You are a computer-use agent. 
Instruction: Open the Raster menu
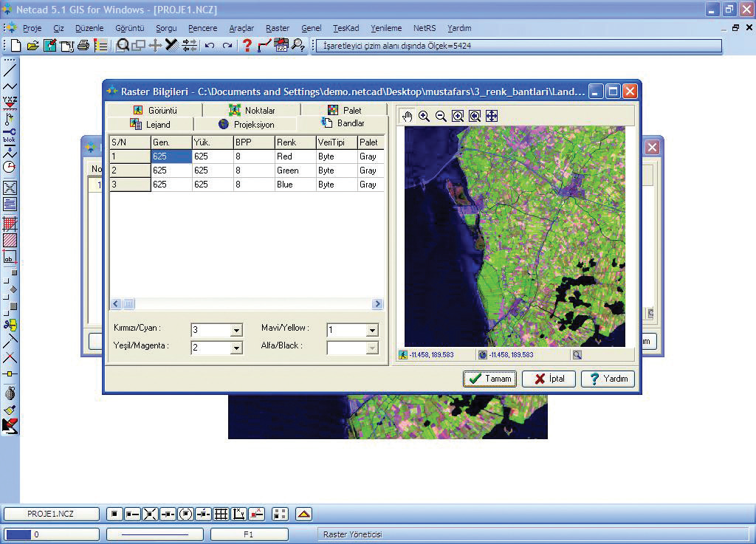(278, 28)
